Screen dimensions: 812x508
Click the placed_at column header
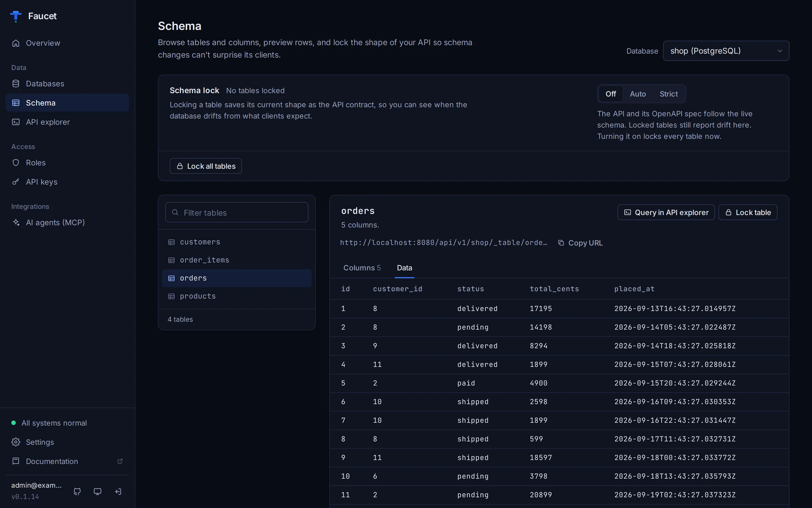point(634,289)
